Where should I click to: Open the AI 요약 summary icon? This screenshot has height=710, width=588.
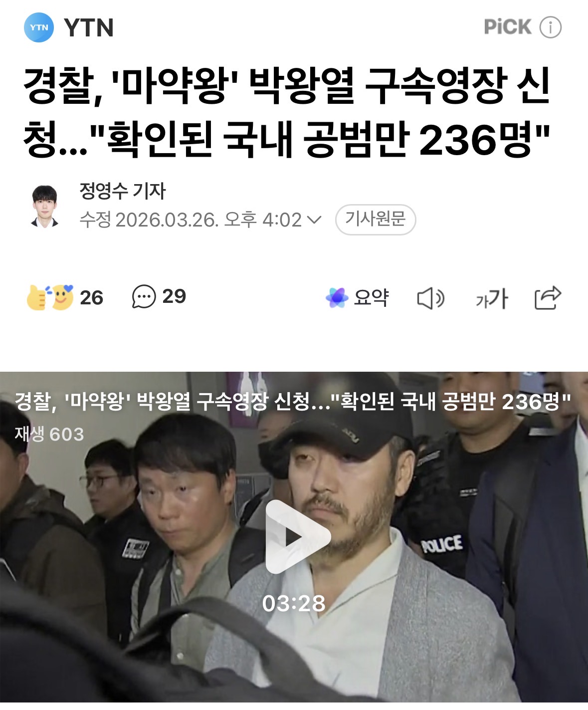pos(337,298)
